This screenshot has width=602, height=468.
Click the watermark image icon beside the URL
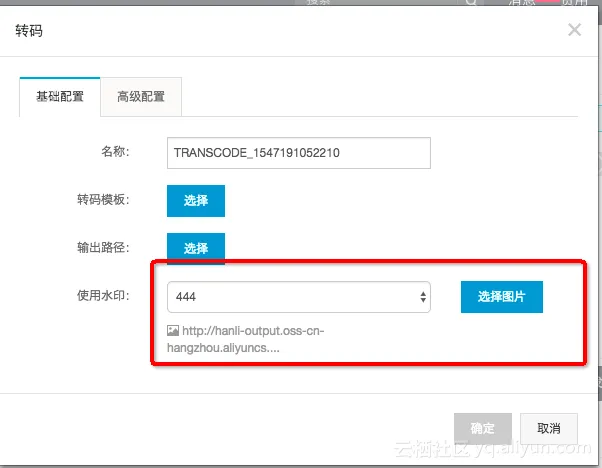(173, 331)
